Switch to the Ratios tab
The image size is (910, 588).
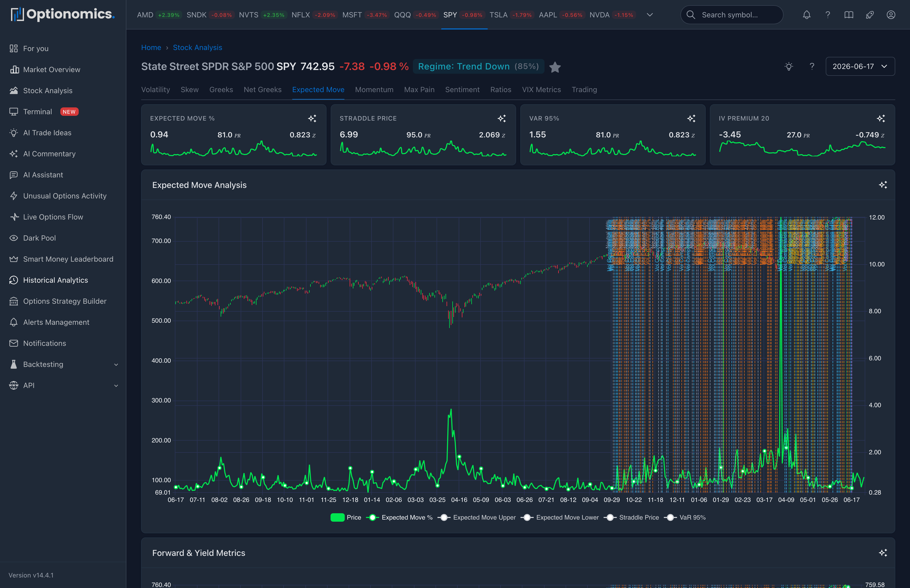pos(501,89)
